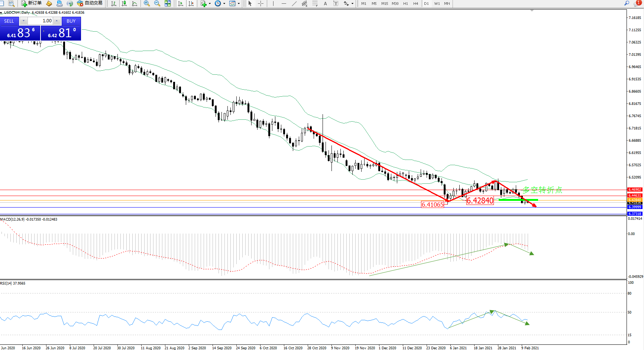Screen dimensions: 644x350
Task: Zoom in on the chart
Action: [147, 3]
